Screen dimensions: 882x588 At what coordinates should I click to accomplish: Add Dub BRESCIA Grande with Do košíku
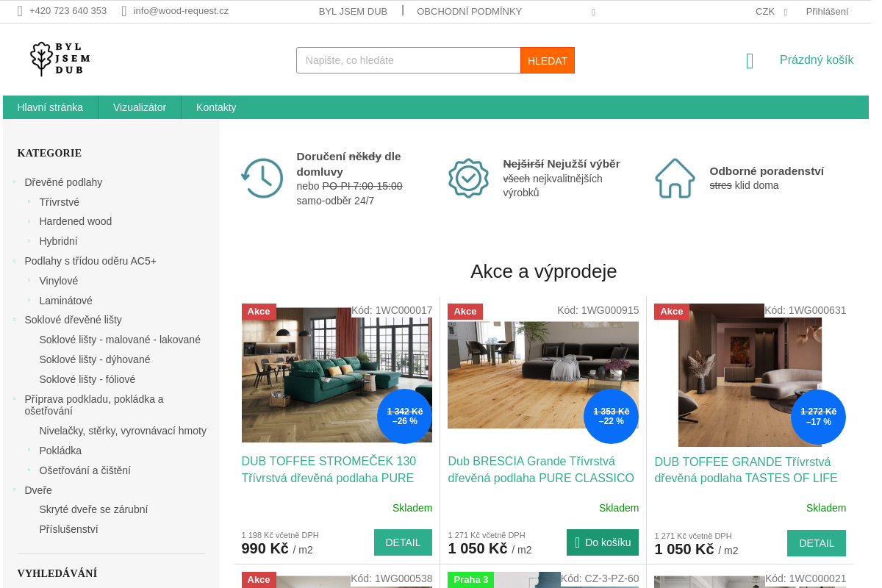click(603, 542)
